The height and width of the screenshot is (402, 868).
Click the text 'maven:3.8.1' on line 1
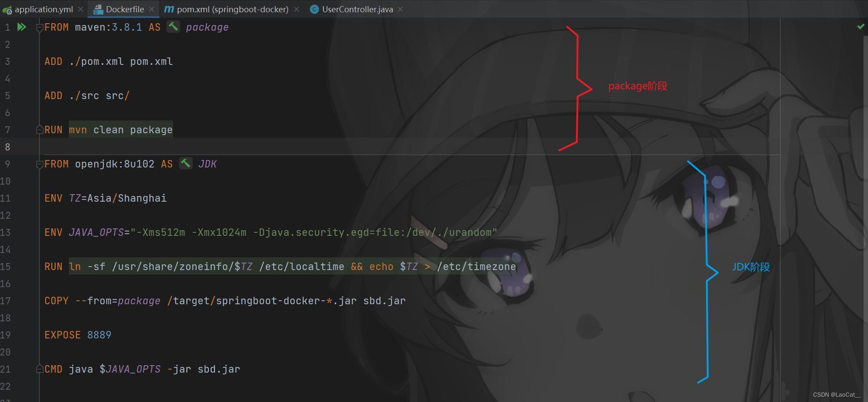(x=109, y=27)
